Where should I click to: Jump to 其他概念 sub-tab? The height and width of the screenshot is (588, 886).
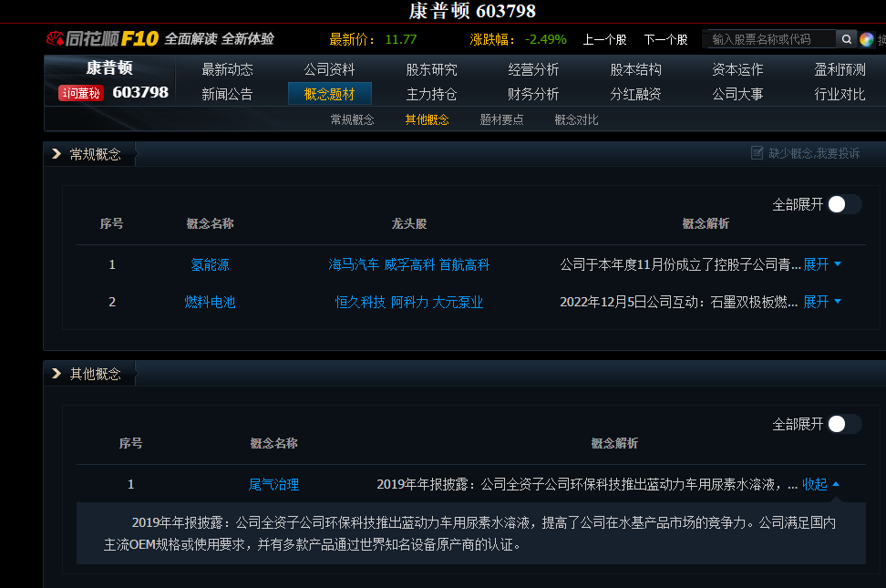428,119
